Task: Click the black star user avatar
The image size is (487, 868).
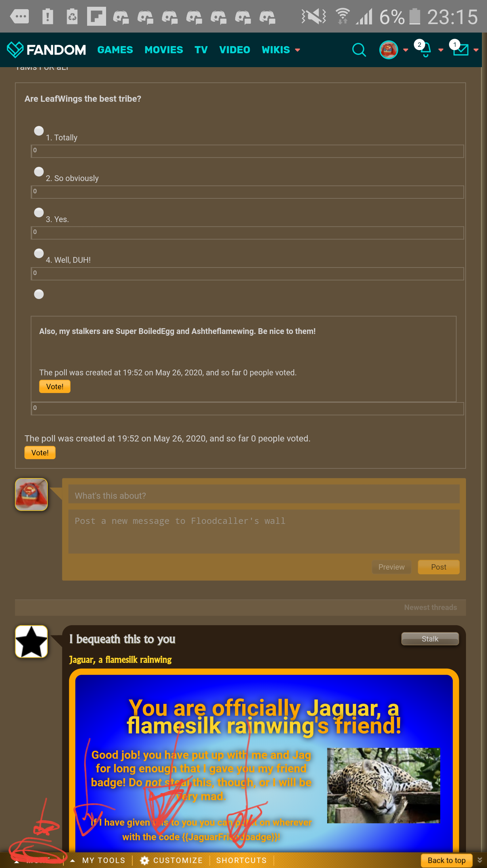Action: coord(31,642)
